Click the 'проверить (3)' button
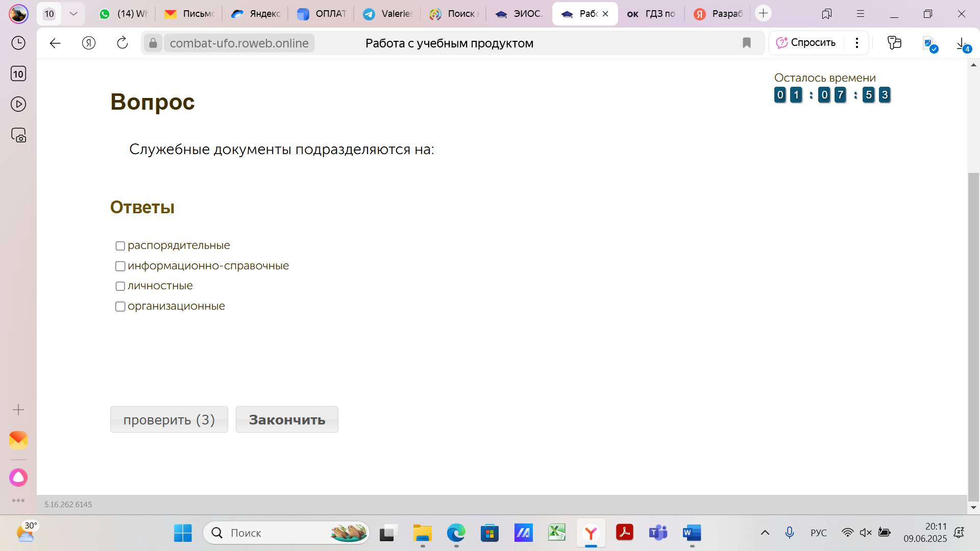Image resolution: width=980 pixels, height=551 pixels. click(x=169, y=419)
